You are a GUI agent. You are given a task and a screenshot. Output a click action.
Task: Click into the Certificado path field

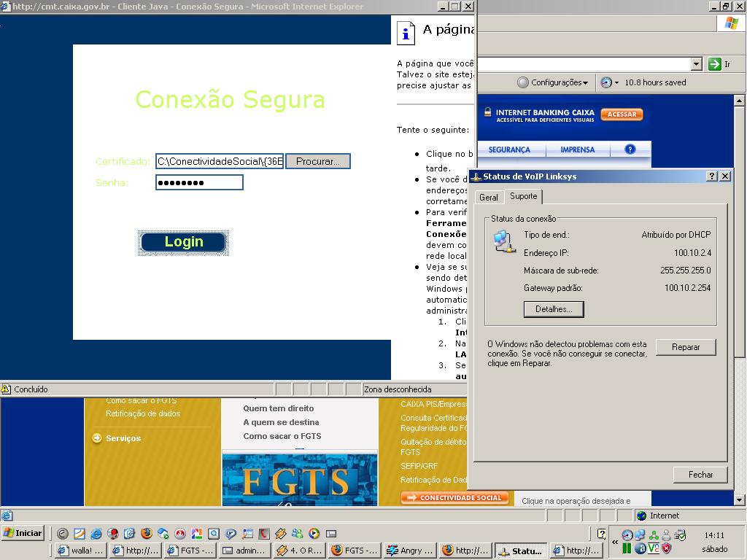click(220, 161)
